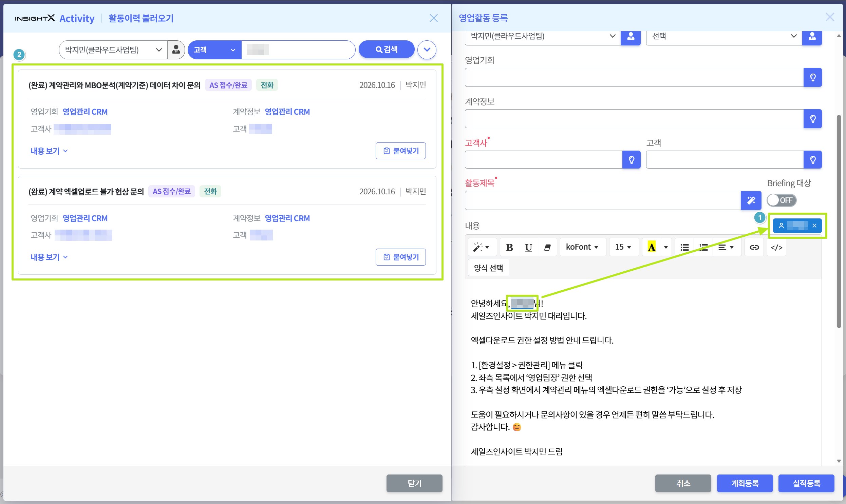Click the 양식 선택 button
The height and width of the screenshot is (504, 846).
tap(488, 268)
